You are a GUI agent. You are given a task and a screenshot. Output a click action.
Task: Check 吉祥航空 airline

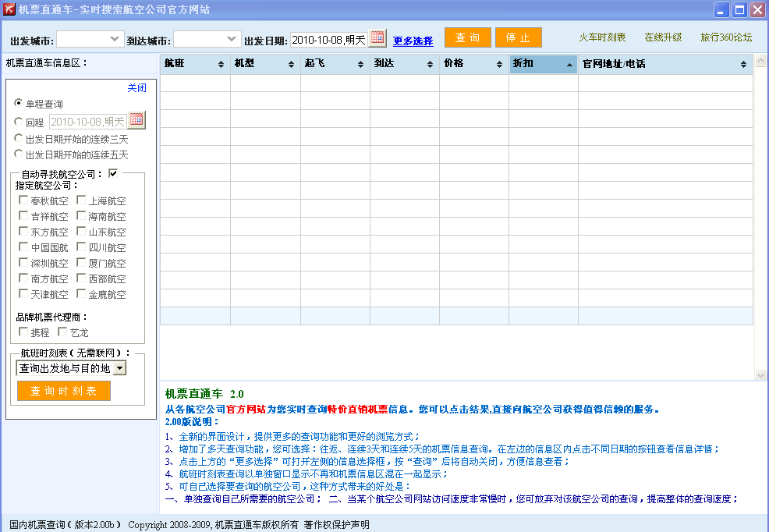23,215
